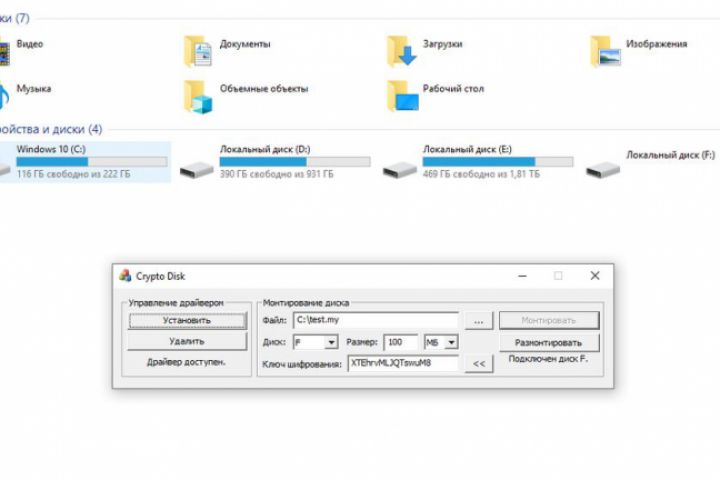Viewport: 720px width, 480px height.
Task: Click the Установить driver button
Action: point(187,321)
